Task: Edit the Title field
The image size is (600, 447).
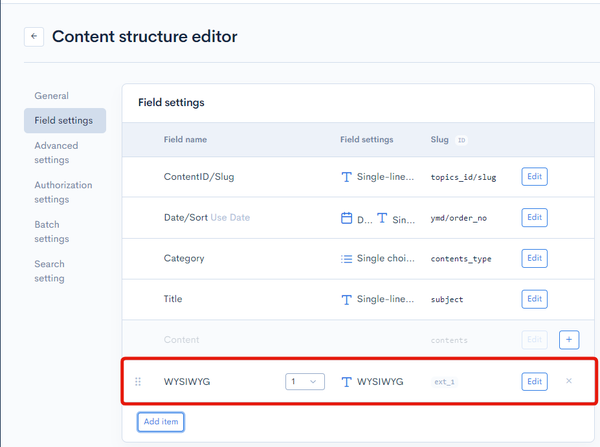Action: tap(534, 299)
